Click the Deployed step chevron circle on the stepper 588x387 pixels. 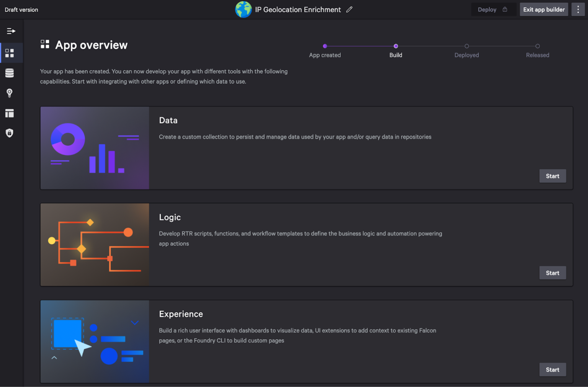(x=467, y=46)
